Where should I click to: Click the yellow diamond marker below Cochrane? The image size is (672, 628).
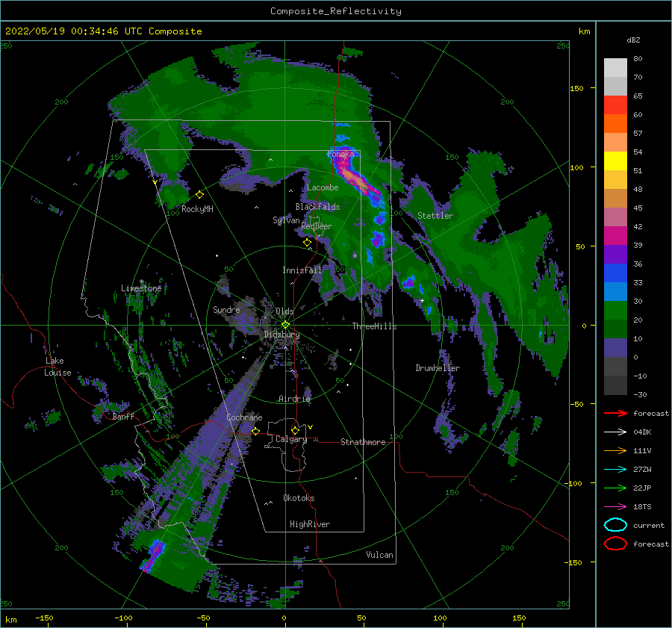click(x=255, y=431)
